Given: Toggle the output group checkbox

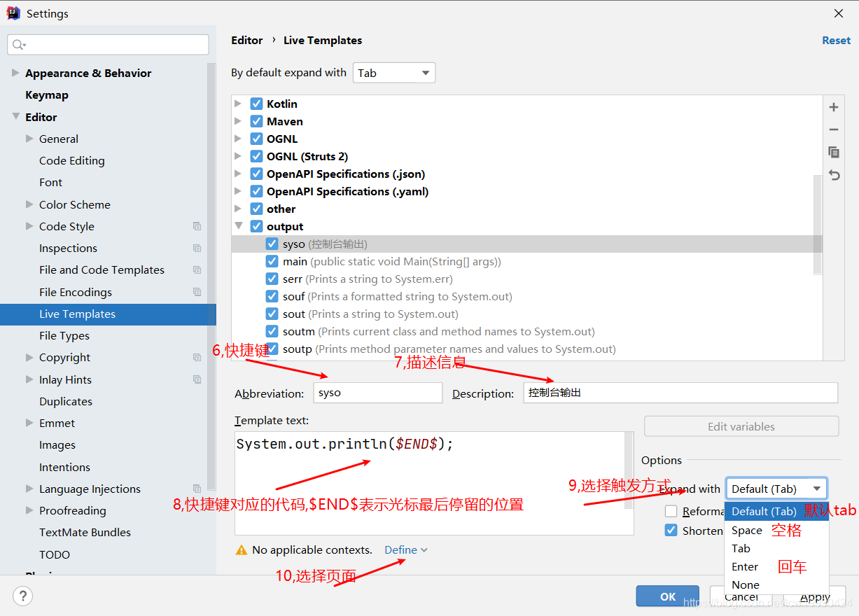Looking at the screenshot, I should pos(256,226).
